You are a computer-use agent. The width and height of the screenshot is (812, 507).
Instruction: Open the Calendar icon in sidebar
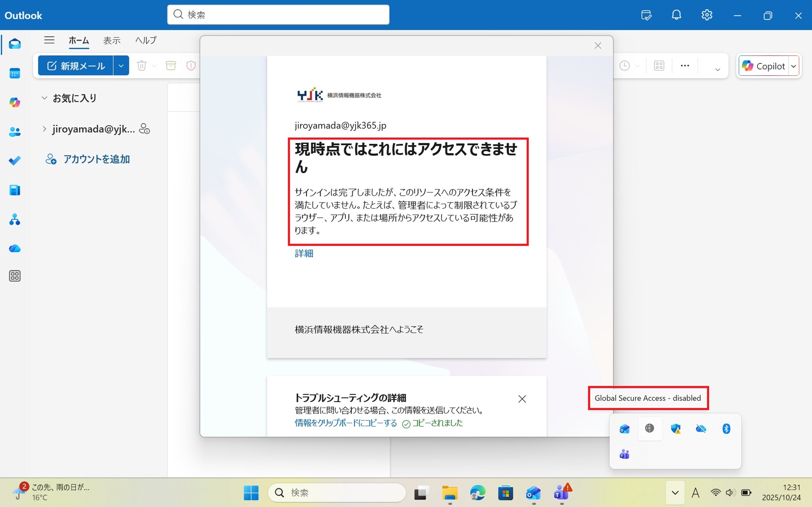(x=15, y=74)
